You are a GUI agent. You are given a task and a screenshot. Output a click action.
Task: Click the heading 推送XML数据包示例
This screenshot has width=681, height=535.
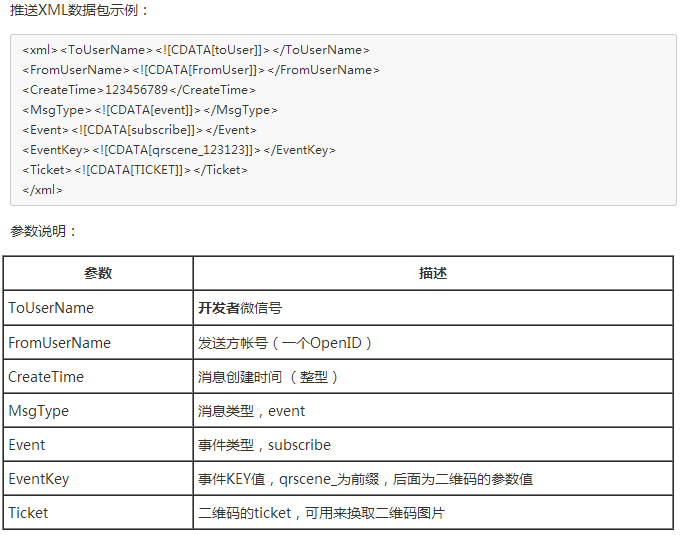(x=80, y=10)
